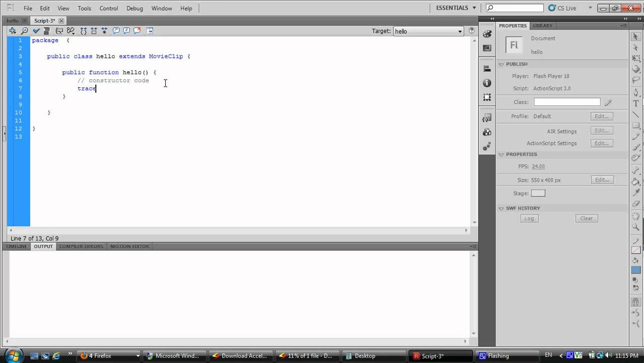Select the Eraser tool
644x363 pixels.
[x=635, y=204]
